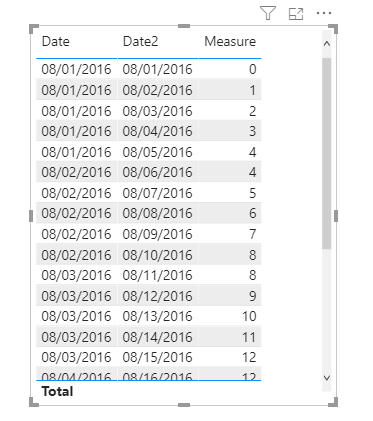
Task: Click Measure value 9
Action: coord(253,296)
